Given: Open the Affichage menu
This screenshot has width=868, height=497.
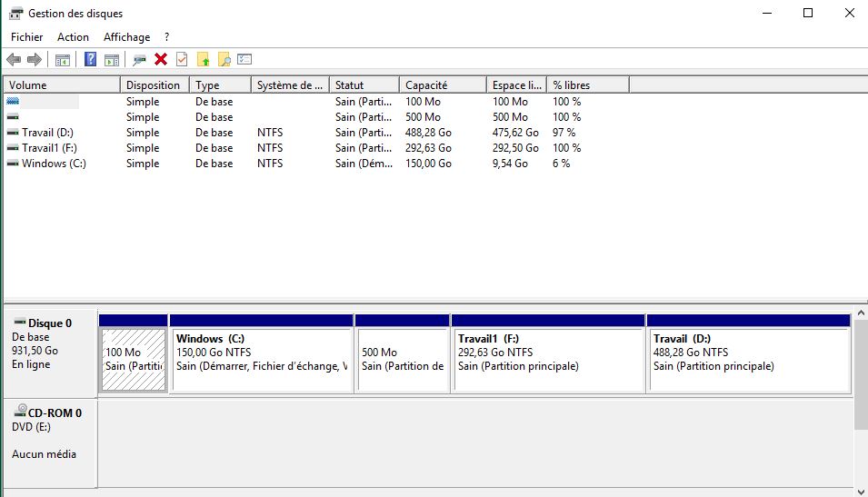Looking at the screenshot, I should [126, 37].
